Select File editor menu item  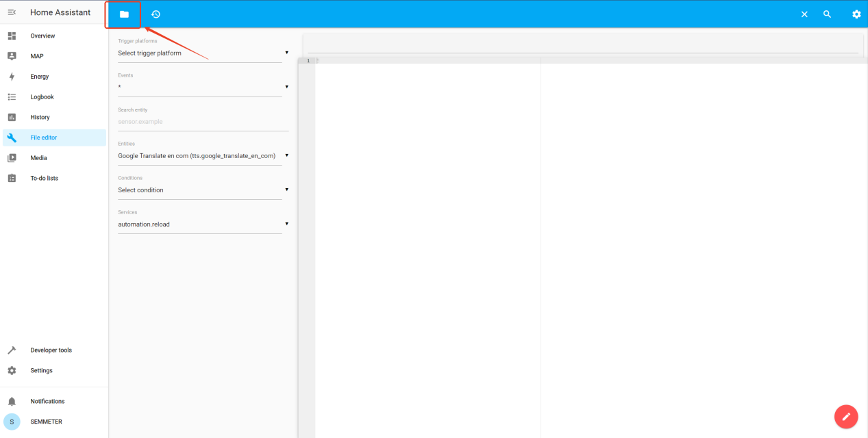tap(54, 138)
